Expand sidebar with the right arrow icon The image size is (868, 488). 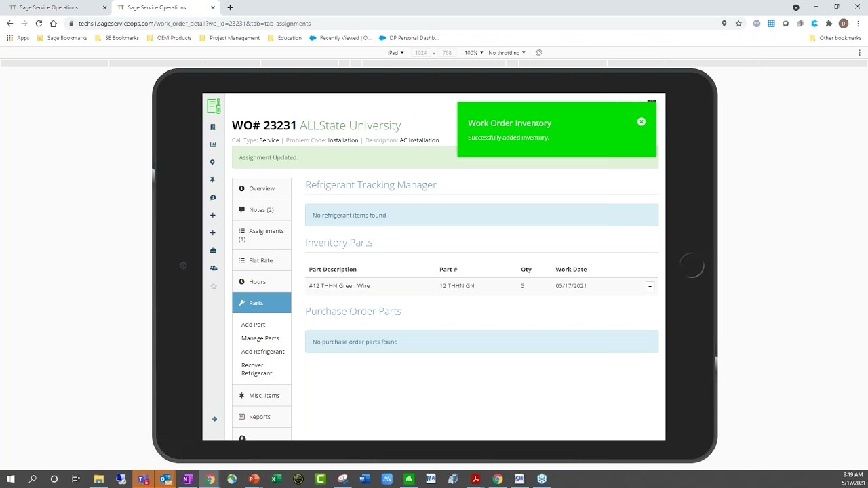(x=214, y=419)
